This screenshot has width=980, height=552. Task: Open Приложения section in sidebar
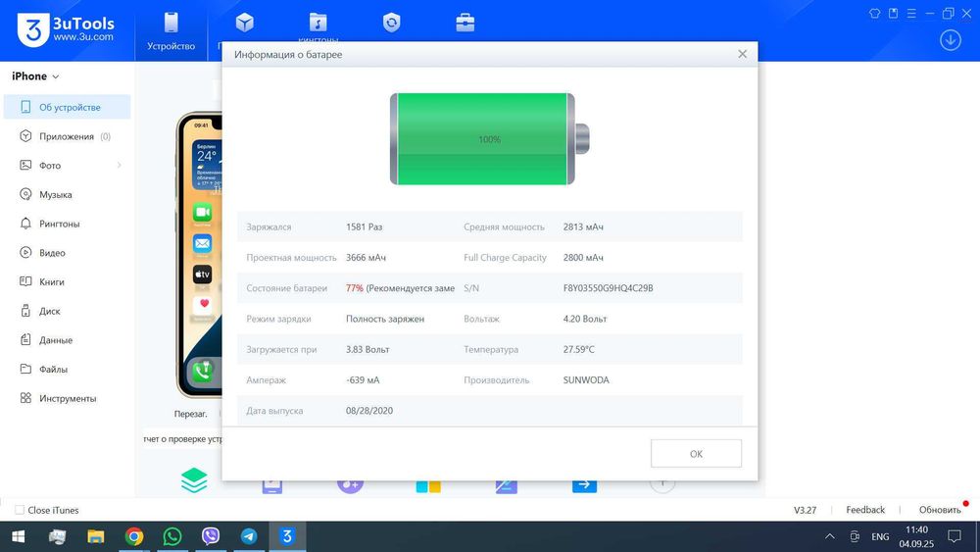[66, 137]
